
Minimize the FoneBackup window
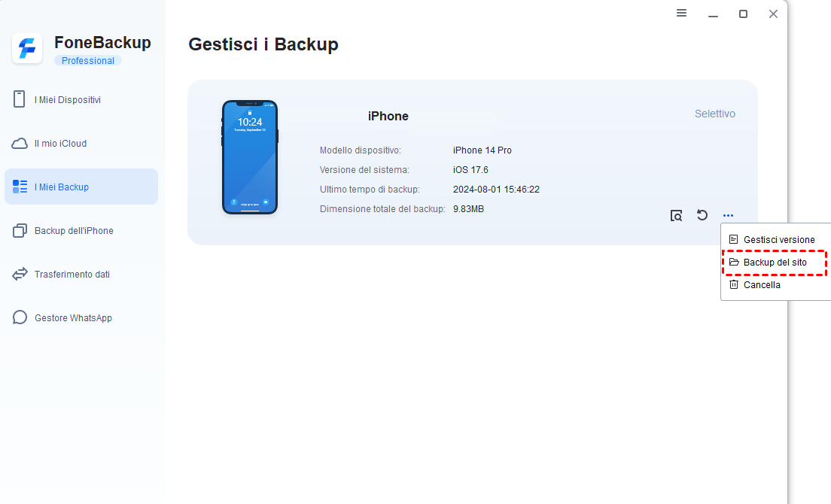point(714,14)
